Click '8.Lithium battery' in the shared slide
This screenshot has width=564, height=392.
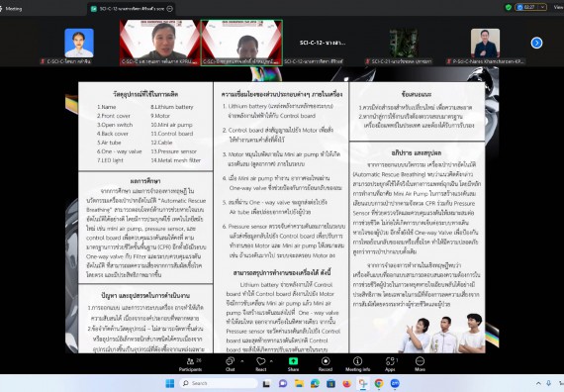(x=172, y=107)
